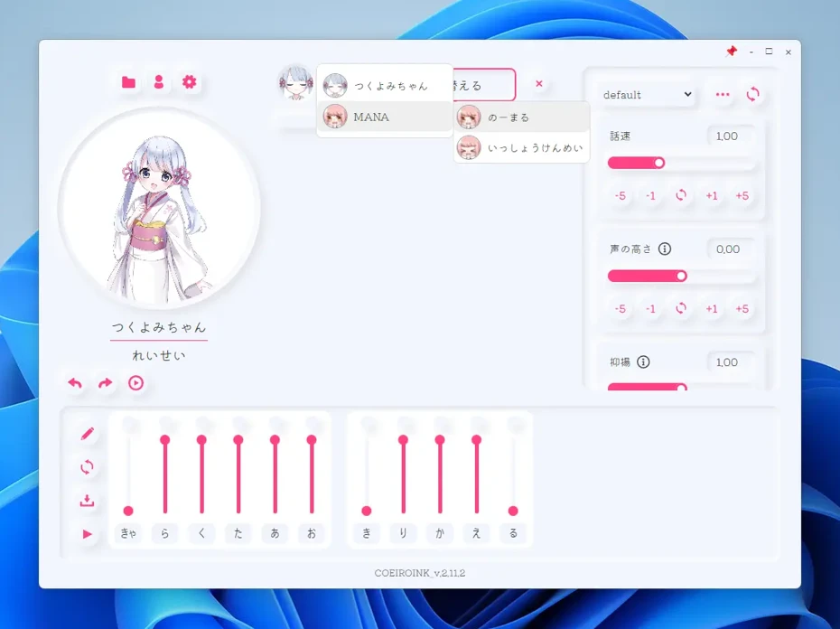
Task: Open the speaker management person icon
Action: point(159,82)
